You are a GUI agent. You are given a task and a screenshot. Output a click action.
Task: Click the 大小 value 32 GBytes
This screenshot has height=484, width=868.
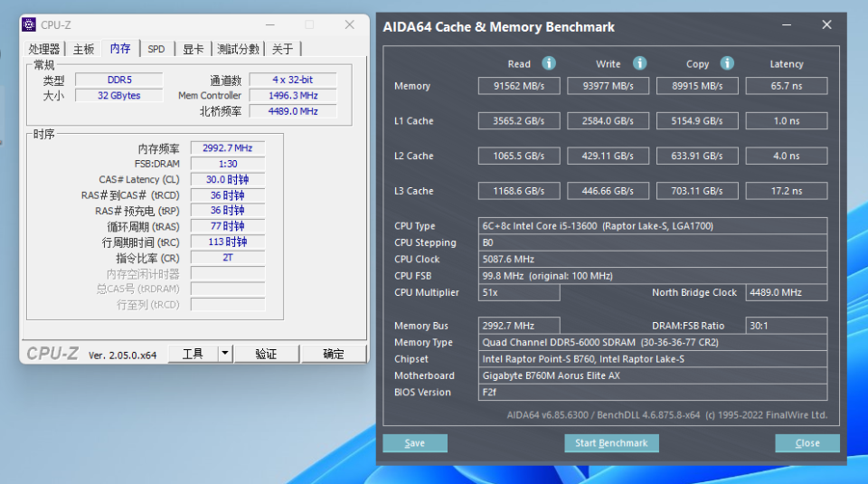coord(119,95)
